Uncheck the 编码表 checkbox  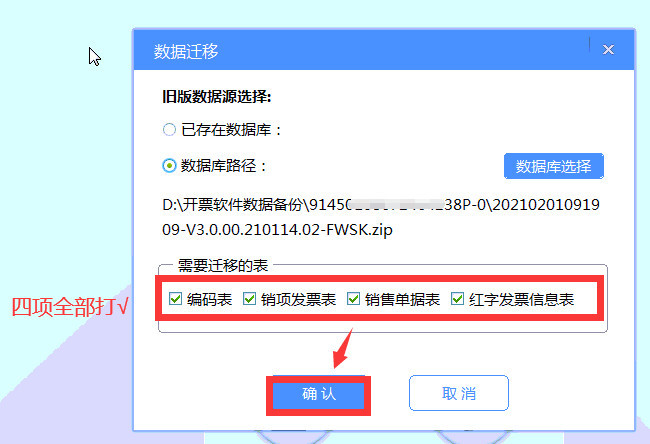(x=175, y=298)
